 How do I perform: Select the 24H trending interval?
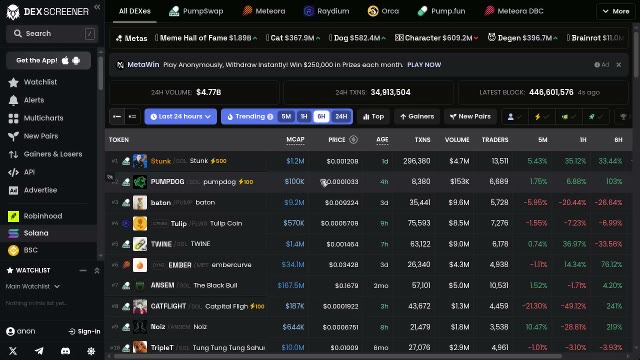341,117
